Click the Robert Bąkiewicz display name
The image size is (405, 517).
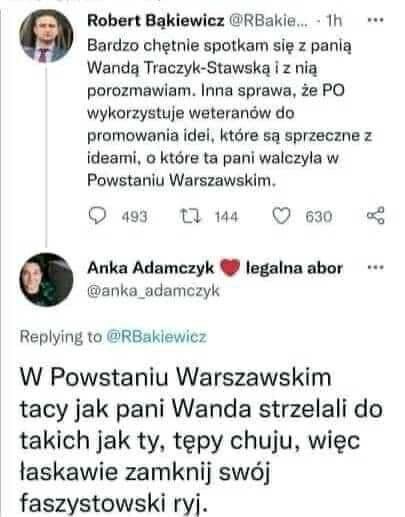156,21
